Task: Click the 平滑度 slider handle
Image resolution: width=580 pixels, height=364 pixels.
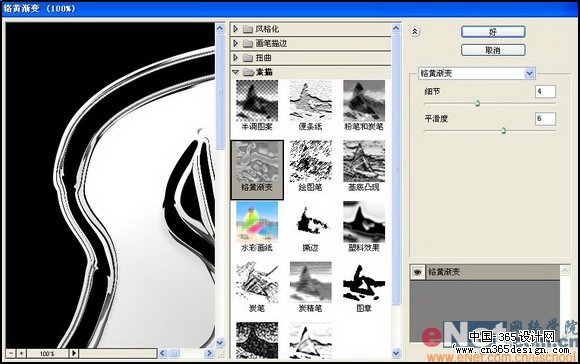Action: click(x=503, y=131)
